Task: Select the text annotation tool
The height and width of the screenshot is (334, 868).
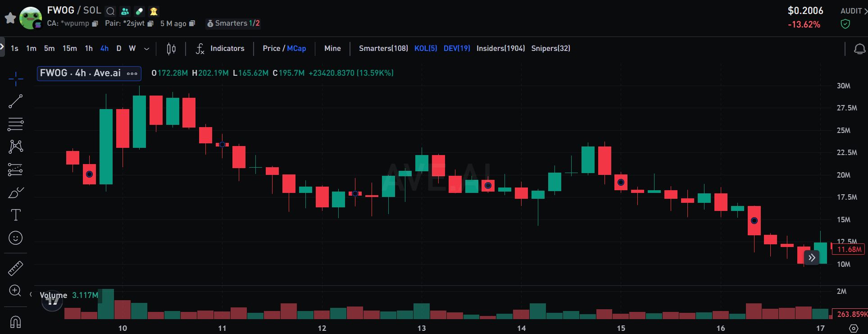Action: pyautogui.click(x=15, y=215)
